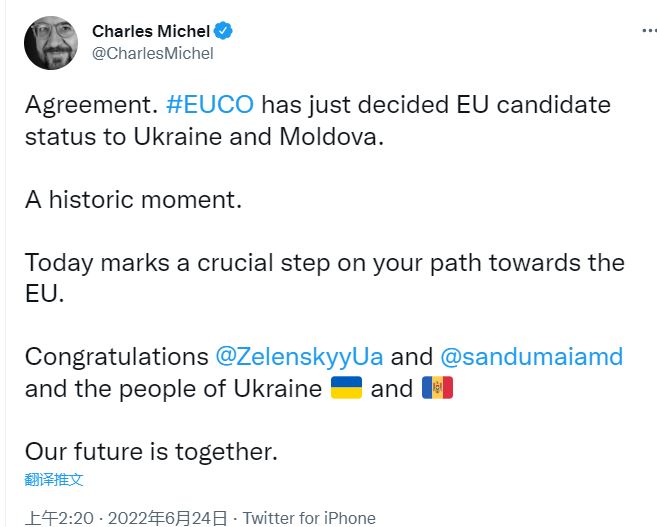Click the display name Charles Michel

[150, 31]
